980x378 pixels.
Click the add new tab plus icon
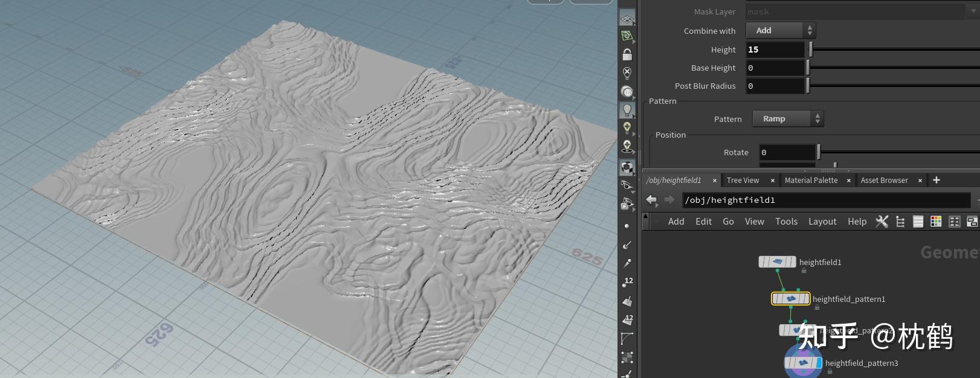click(936, 180)
